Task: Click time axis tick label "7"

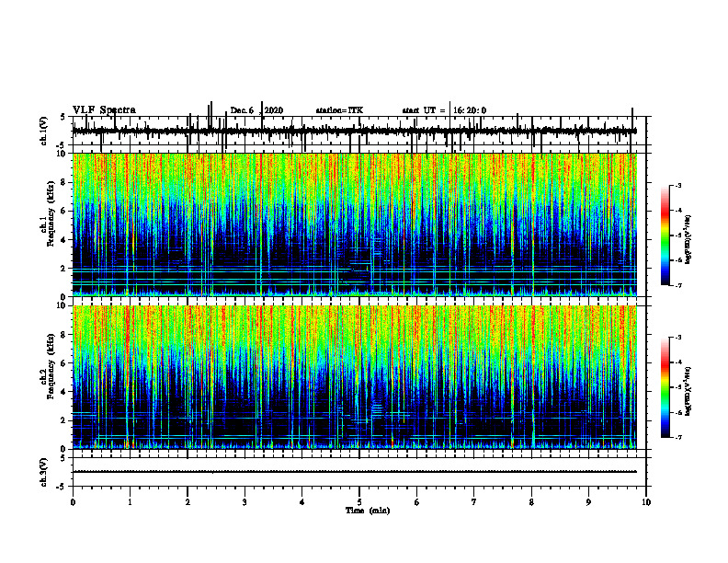Action: [474, 502]
